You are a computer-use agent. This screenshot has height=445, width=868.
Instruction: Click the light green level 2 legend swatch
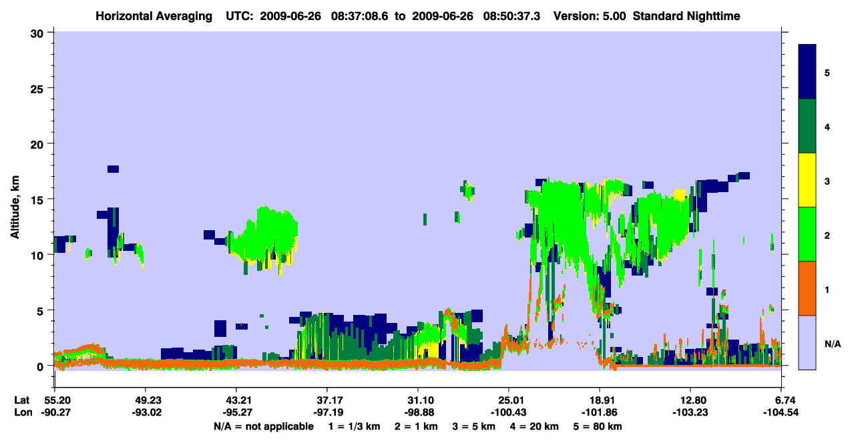pos(807,234)
